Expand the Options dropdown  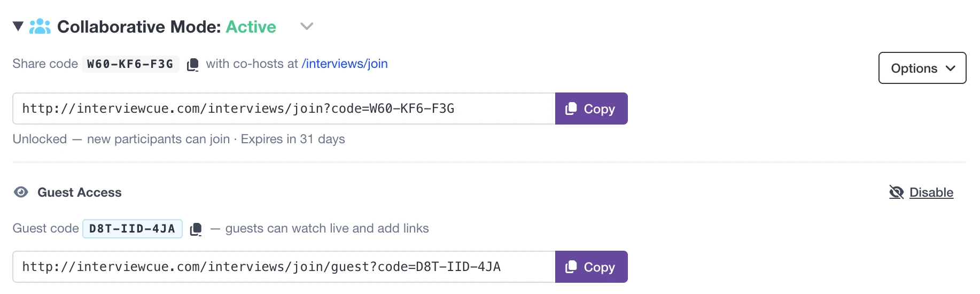pyautogui.click(x=922, y=68)
